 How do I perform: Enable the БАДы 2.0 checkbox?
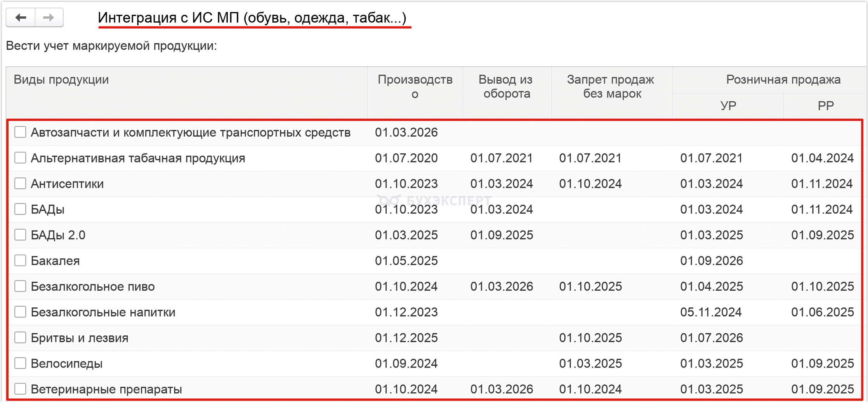click(x=20, y=235)
